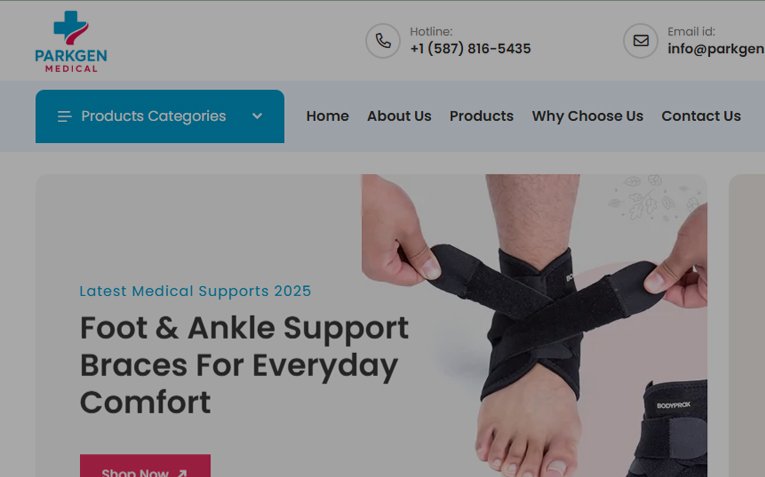This screenshot has height=477, width=765.
Task: Expand the Products Categories chevron arrow
Action: pos(257,116)
